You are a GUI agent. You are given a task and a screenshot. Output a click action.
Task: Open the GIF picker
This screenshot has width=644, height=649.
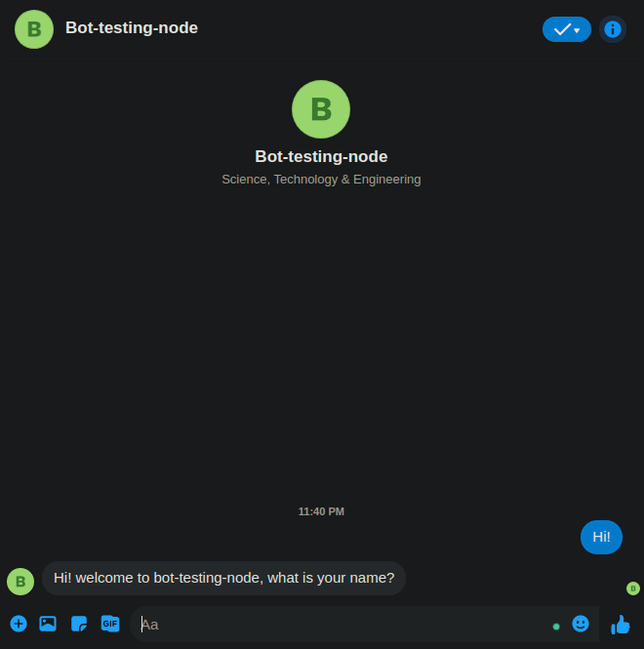point(110,624)
